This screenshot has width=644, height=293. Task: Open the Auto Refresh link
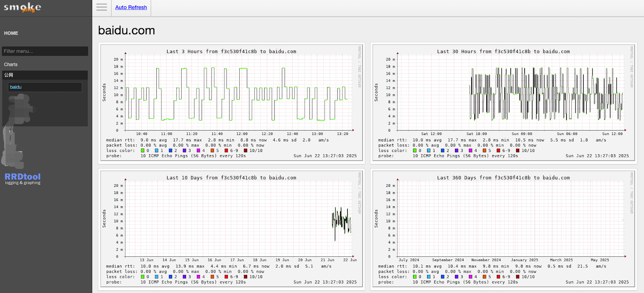(131, 7)
